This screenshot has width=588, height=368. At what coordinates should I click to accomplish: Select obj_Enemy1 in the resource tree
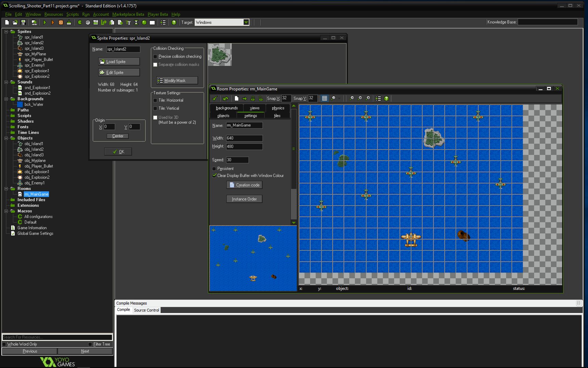(x=34, y=183)
